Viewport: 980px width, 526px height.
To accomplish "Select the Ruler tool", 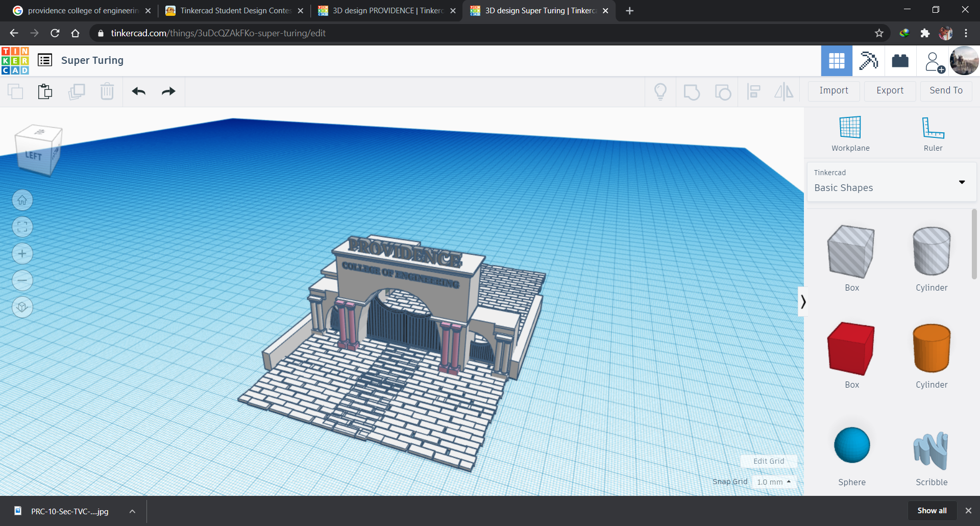I will pyautogui.click(x=933, y=134).
